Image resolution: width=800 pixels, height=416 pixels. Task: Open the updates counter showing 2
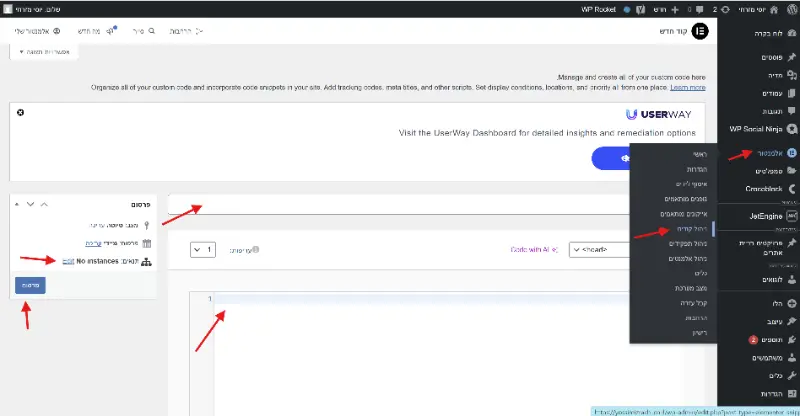pos(721,9)
